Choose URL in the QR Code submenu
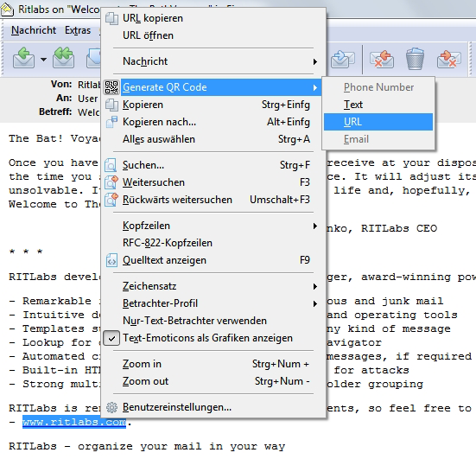The width and height of the screenshot is (476, 459). pos(378,122)
